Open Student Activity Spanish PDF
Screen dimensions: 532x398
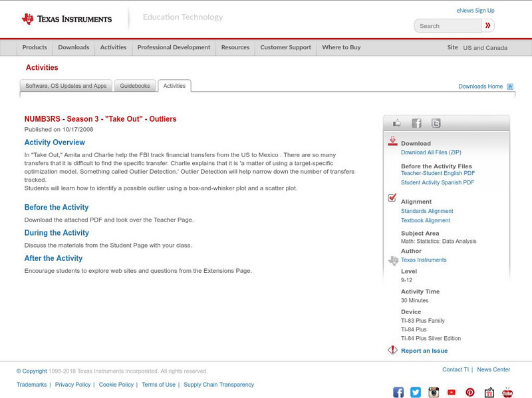point(438,182)
